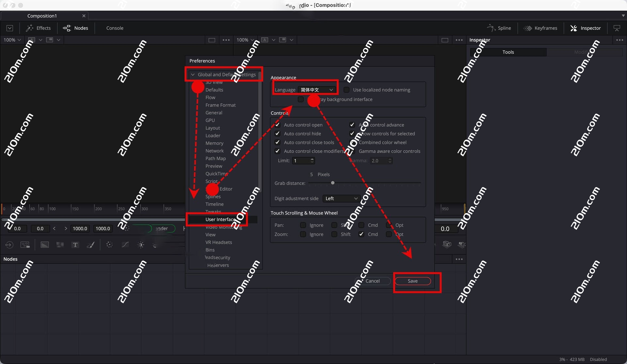Click the node network tool icon

pyautogui.click(x=25, y=245)
